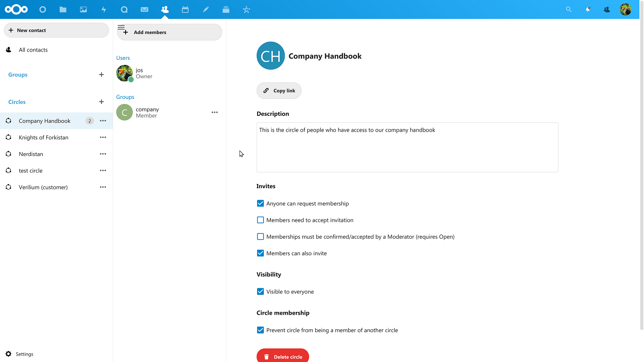Open the Activity app
The image size is (644, 362).
coord(103,9)
